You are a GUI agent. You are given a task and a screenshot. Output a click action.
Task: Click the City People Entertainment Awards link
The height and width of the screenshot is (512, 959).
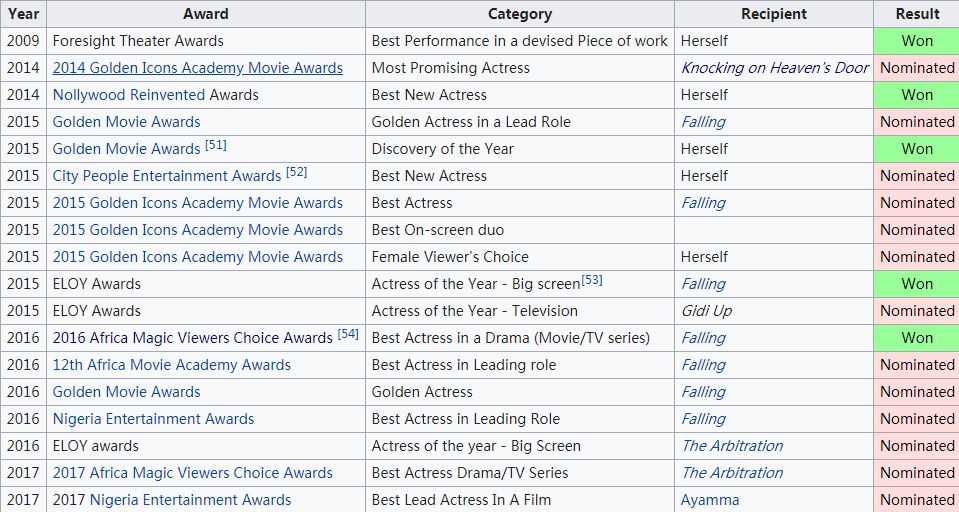click(166, 176)
